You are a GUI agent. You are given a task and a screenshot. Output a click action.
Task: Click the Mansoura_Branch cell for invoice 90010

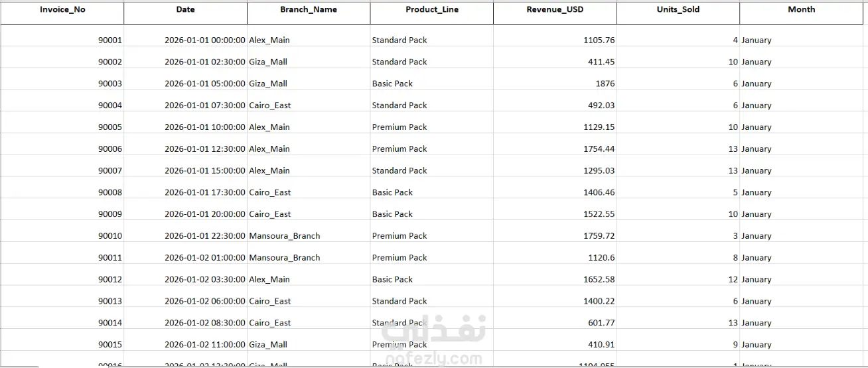pyautogui.click(x=309, y=236)
